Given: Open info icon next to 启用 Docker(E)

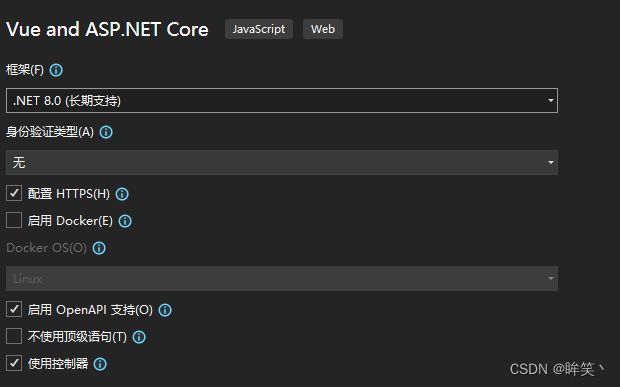Looking at the screenshot, I should click(125, 221).
